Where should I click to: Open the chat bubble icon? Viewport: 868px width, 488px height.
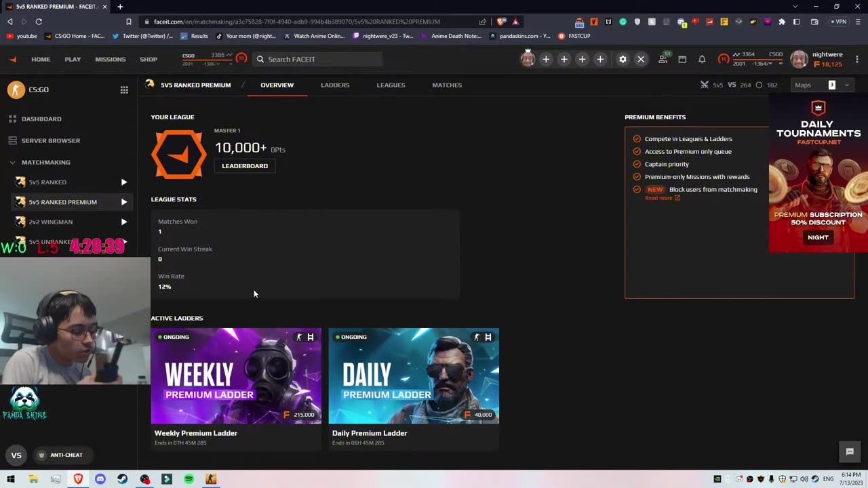(x=850, y=451)
